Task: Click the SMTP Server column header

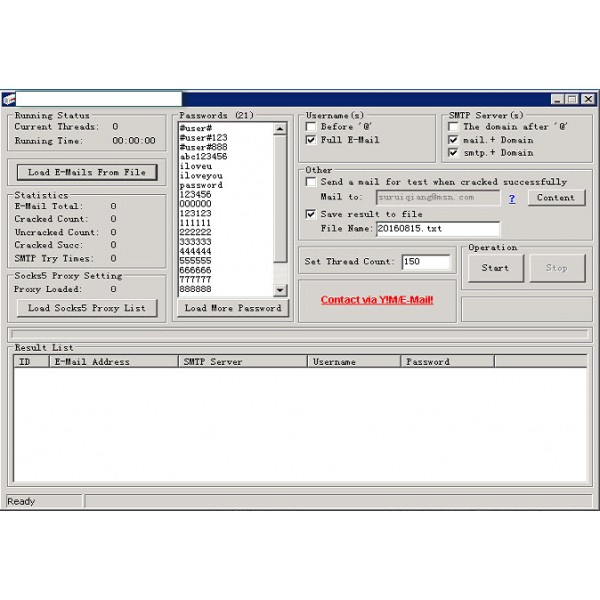Action: pos(241,362)
